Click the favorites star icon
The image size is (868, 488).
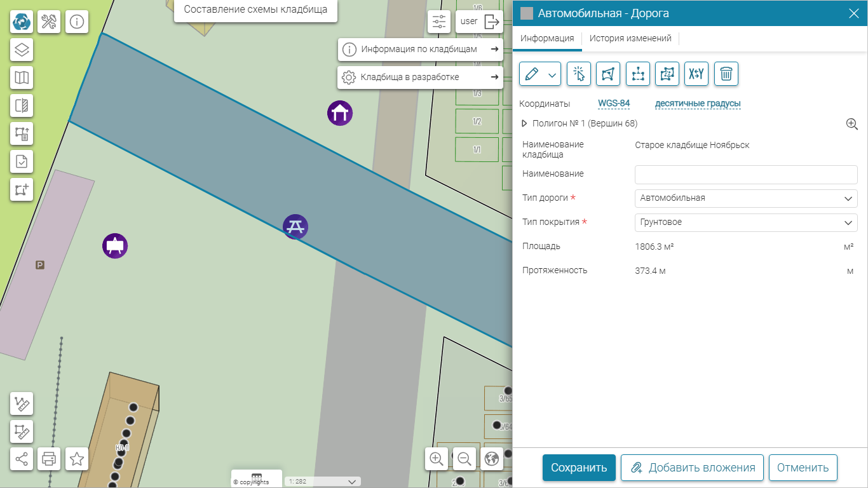[77, 458]
